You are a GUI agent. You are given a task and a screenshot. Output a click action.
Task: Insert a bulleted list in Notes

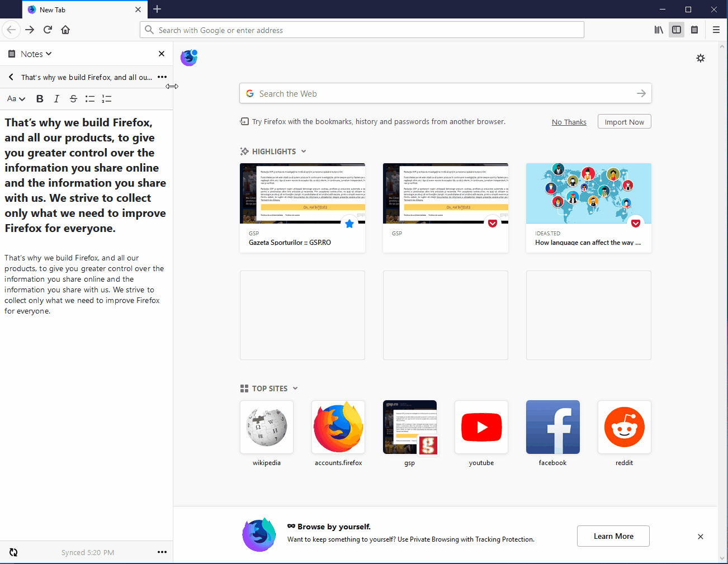pos(90,98)
